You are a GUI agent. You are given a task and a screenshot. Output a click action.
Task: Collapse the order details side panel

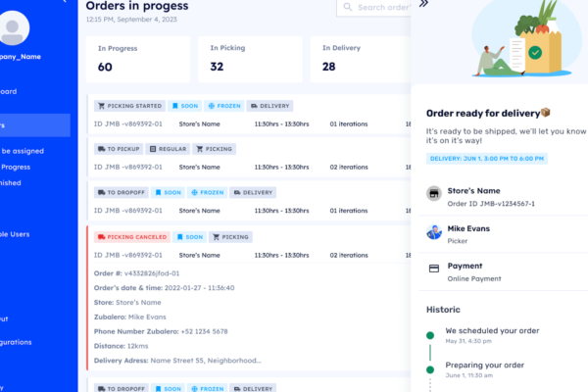coord(423,4)
